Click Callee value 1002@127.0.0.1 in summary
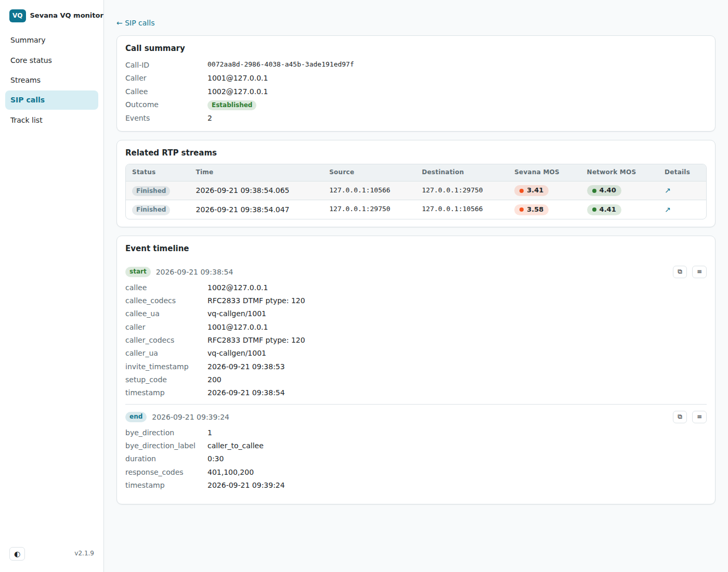Image resolution: width=728 pixels, height=572 pixels. point(238,92)
